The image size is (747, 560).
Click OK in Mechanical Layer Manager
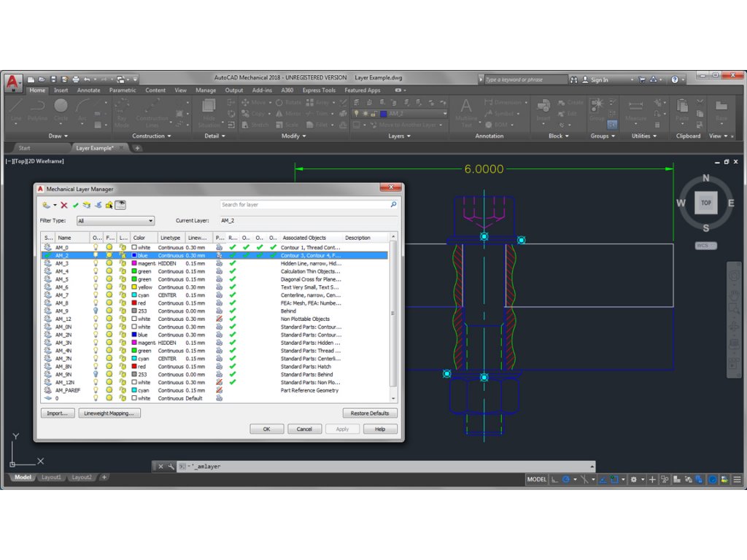coord(267,429)
